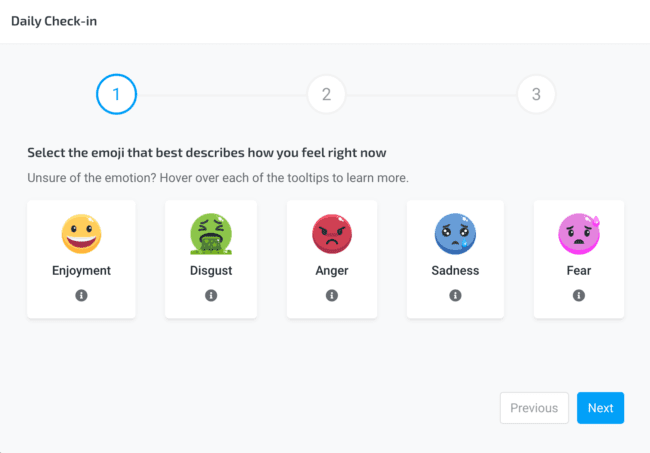
Task: Click the Disgust label text
Action: coord(211,270)
